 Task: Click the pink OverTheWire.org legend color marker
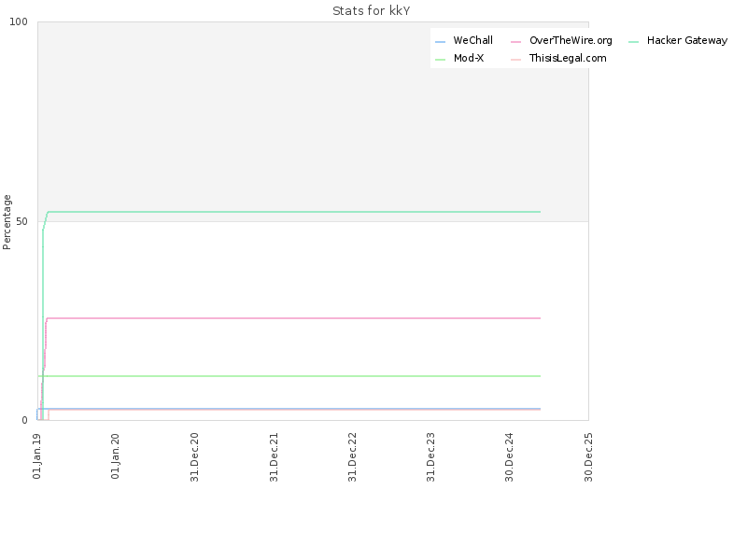tap(516, 42)
